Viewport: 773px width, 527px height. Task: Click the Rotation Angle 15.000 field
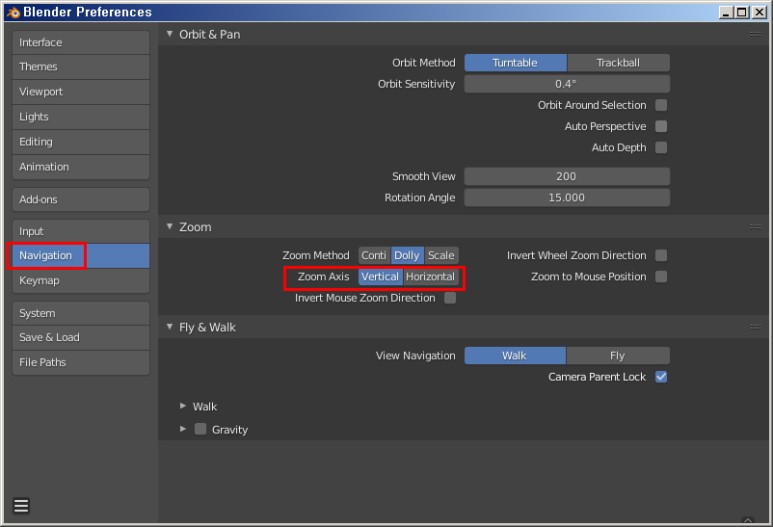coord(567,198)
